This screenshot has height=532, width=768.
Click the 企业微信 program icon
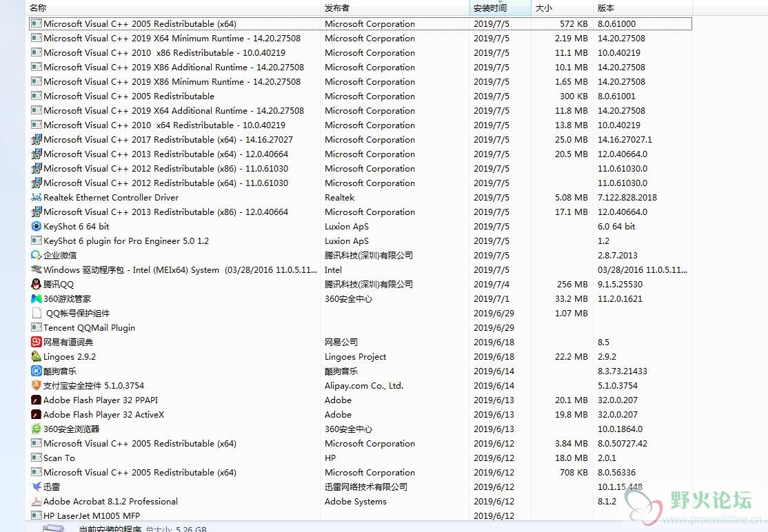[37, 255]
